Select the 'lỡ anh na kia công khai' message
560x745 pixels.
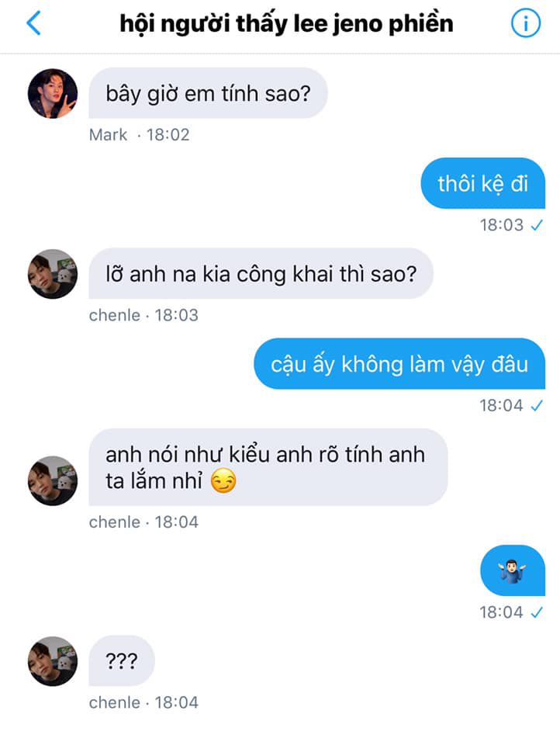click(261, 274)
